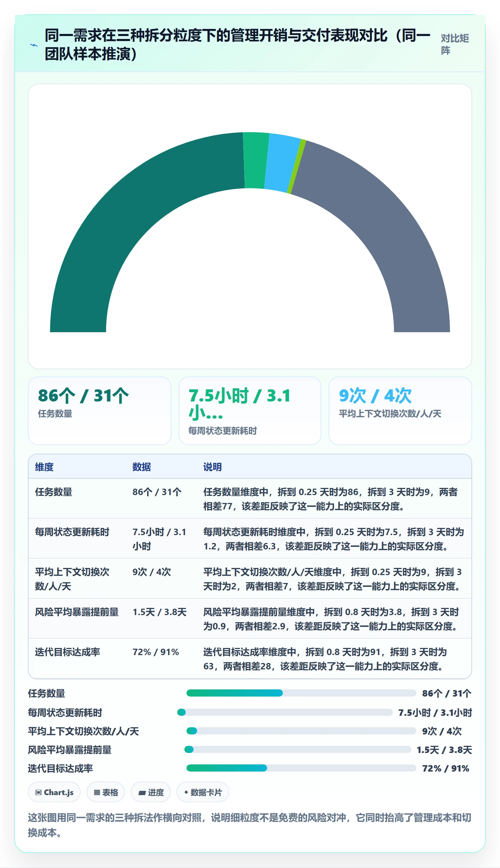Click the 进度 tag chip
The image size is (500, 868).
click(x=151, y=792)
